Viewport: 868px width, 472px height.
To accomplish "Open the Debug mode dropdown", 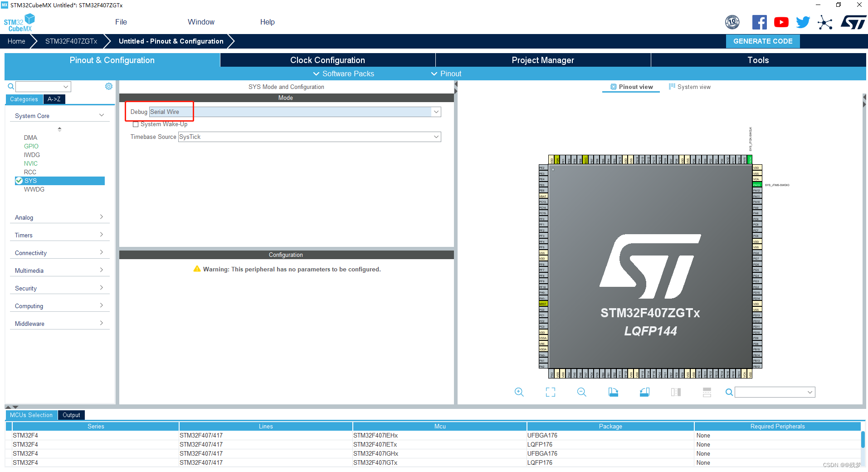I will pyautogui.click(x=436, y=112).
